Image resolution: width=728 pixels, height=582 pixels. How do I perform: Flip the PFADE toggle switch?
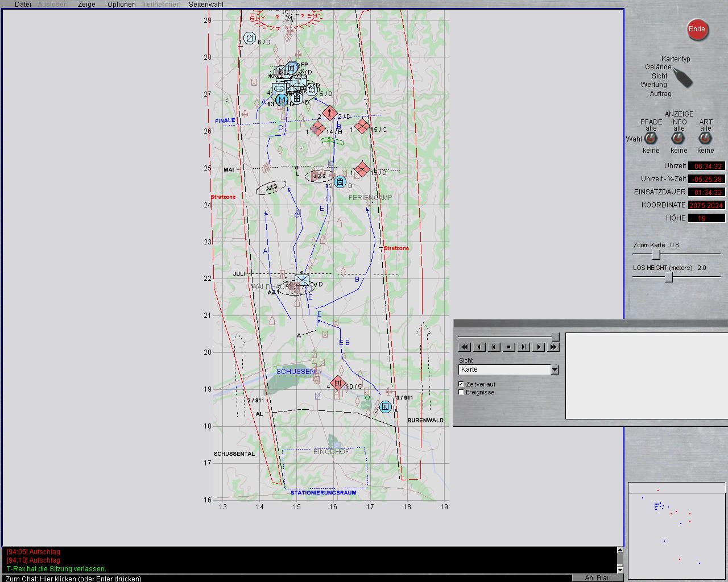click(651, 139)
